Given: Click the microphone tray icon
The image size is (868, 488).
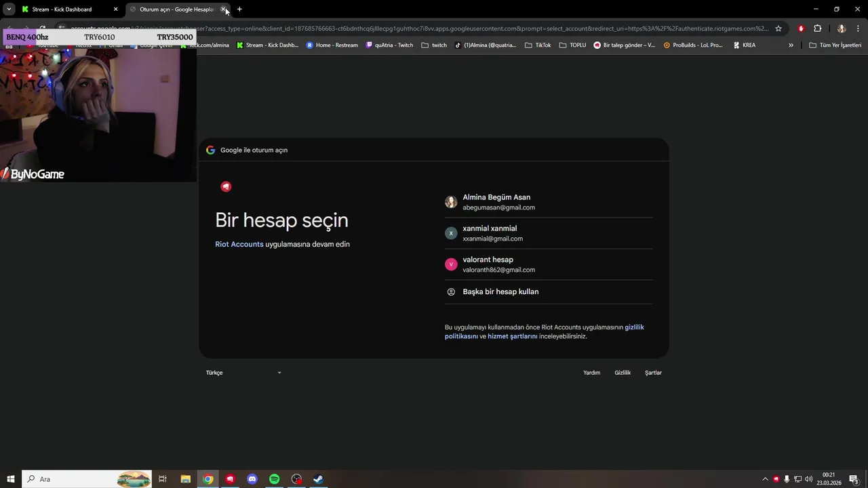Looking at the screenshot, I should (787, 479).
